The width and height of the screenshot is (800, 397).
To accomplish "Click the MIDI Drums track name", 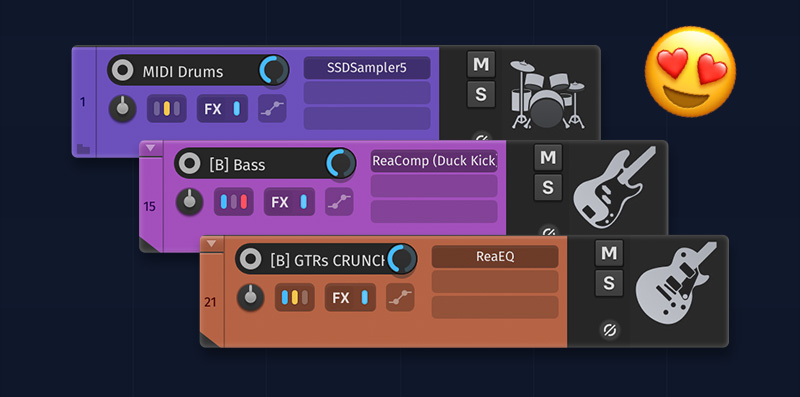I will pyautogui.click(x=183, y=72).
